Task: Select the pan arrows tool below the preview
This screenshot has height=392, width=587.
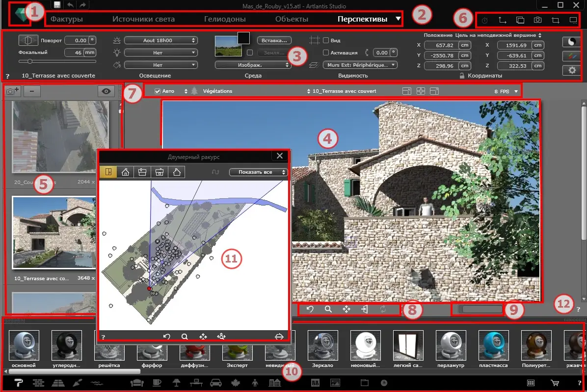Action: click(x=347, y=309)
